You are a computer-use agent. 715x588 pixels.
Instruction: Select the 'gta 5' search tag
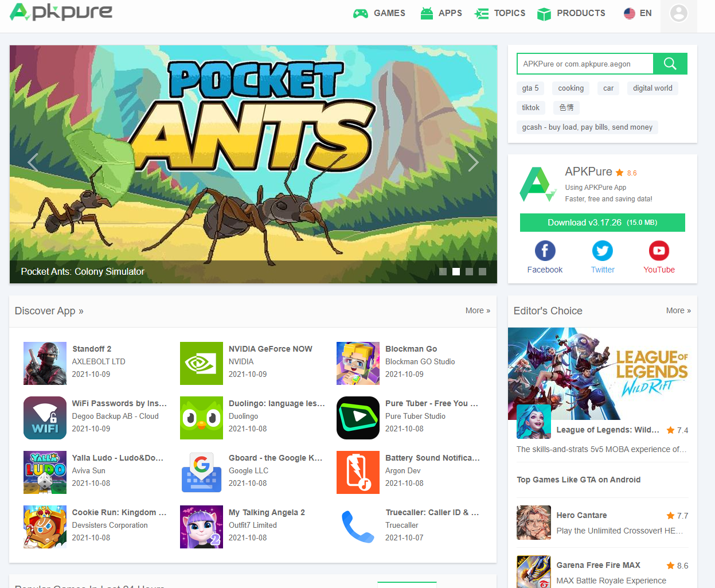tap(530, 88)
